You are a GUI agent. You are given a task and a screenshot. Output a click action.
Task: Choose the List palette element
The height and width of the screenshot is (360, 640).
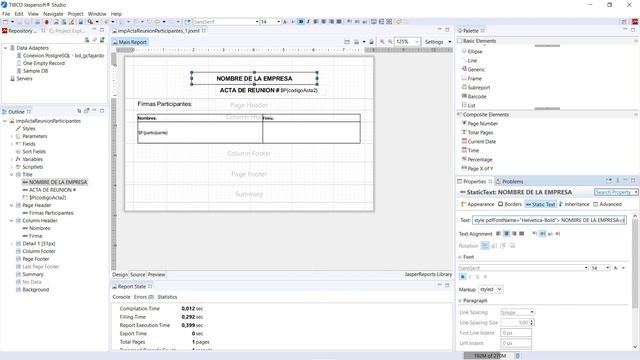pyautogui.click(x=469, y=105)
